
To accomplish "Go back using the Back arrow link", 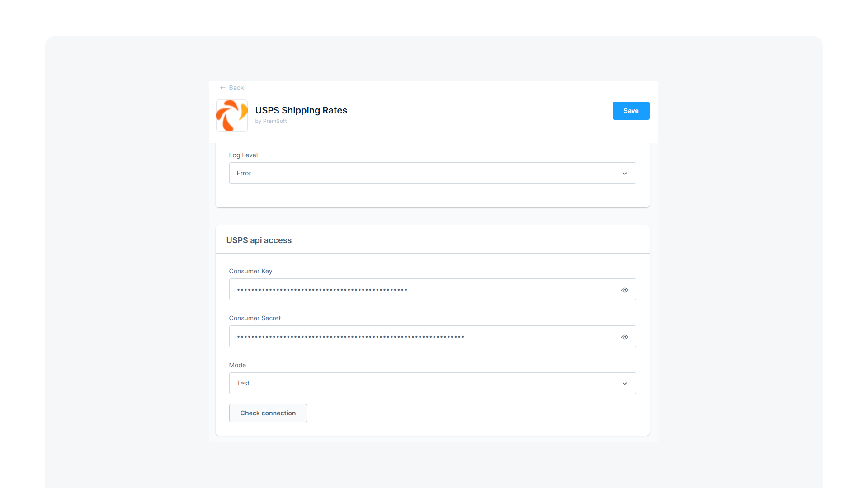I will [231, 88].
